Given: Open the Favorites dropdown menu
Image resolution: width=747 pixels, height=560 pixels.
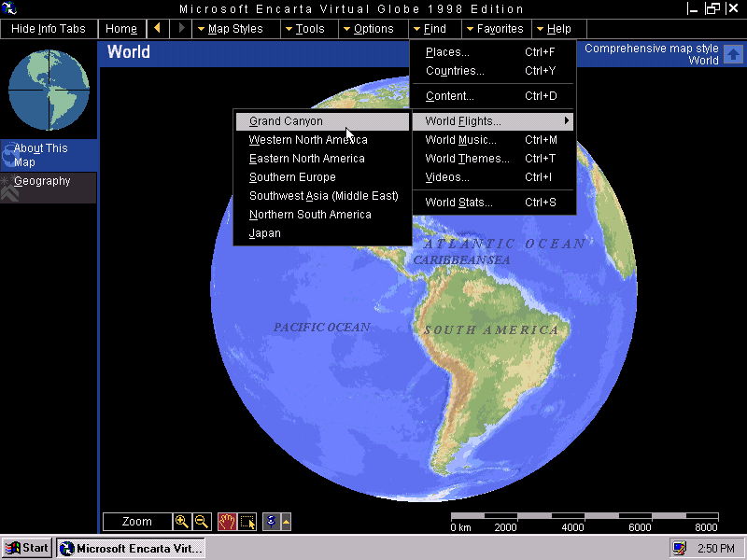Looking at the screenshot, I should (x=496, y=29).
